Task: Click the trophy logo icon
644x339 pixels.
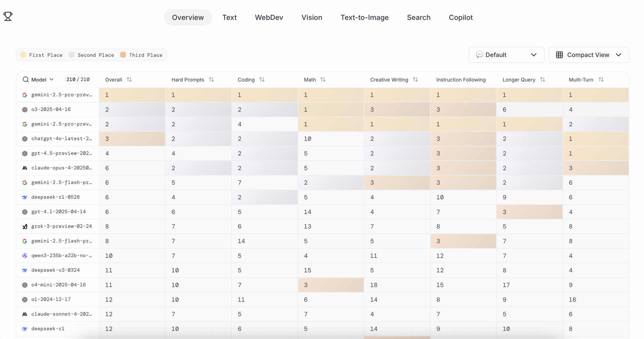Action: (8, 16)
